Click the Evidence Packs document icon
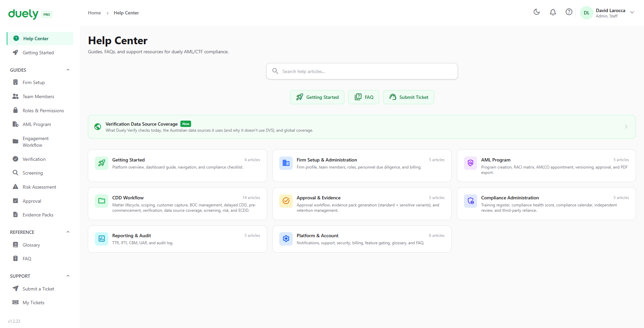The width and height of the screenshot is (644, 328). pos(15,214)
